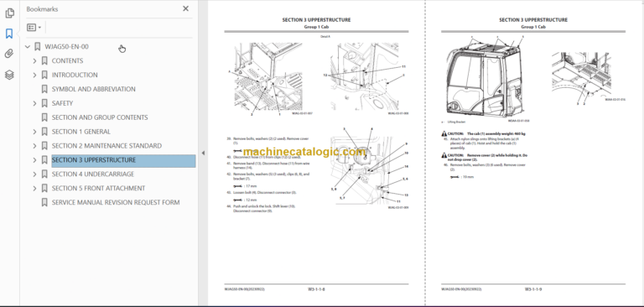Go to WJAG50-EN-00 bookmark

66,47
